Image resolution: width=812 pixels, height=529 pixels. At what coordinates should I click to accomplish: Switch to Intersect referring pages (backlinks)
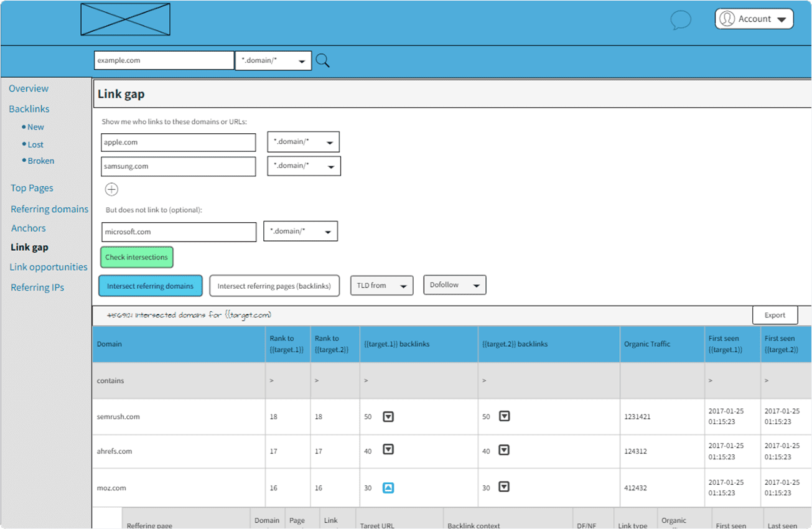click(274, 286)
